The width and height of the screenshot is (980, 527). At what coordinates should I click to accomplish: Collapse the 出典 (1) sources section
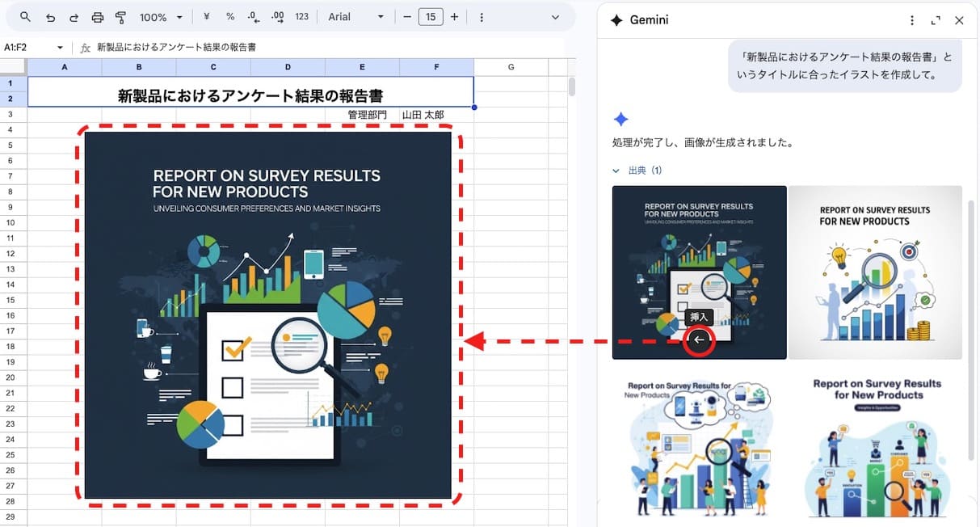[x=637, y=171]
